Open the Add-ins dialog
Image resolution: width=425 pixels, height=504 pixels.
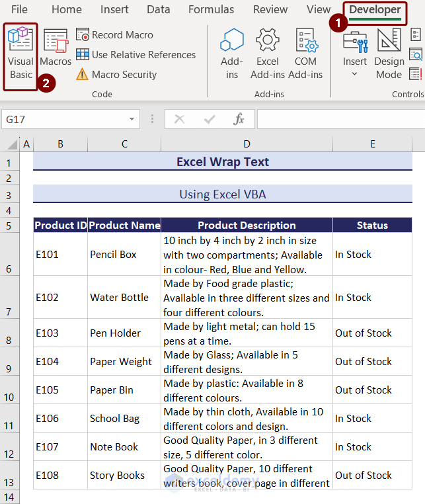click(x=231, y=54)
